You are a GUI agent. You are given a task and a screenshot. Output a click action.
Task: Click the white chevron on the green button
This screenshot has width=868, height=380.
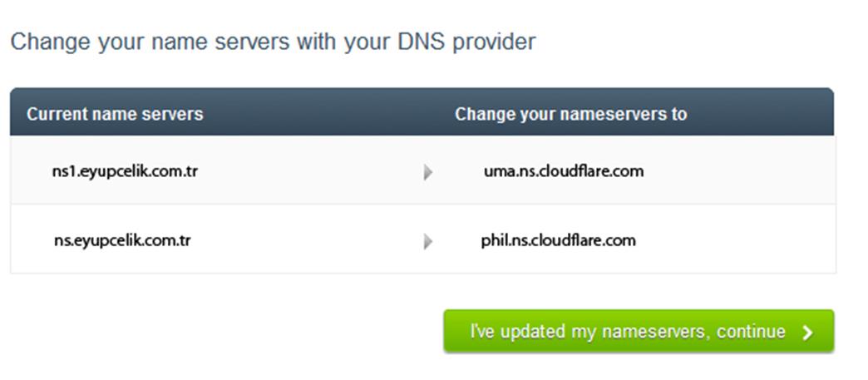(807, 333)
